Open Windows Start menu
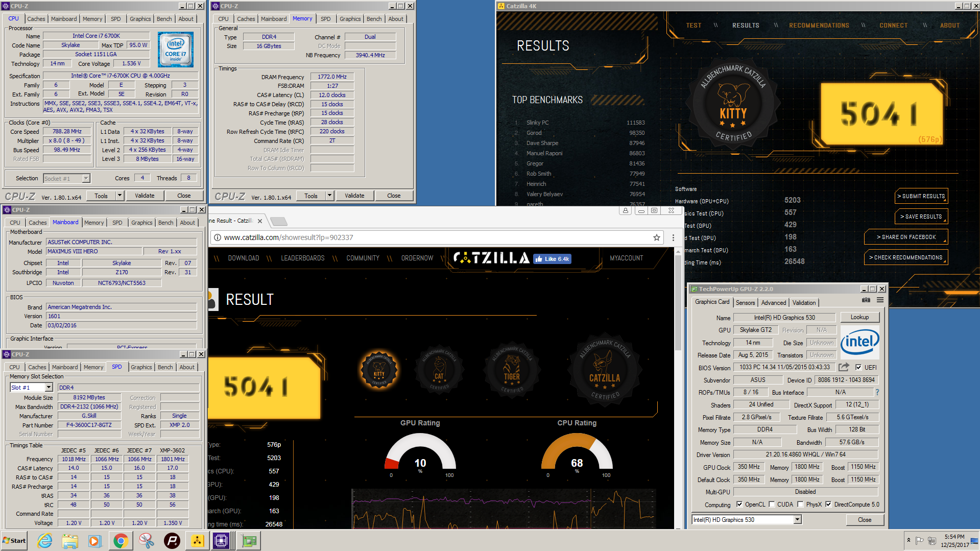Viewport: 980px width, 551px height. coord(14,541)
